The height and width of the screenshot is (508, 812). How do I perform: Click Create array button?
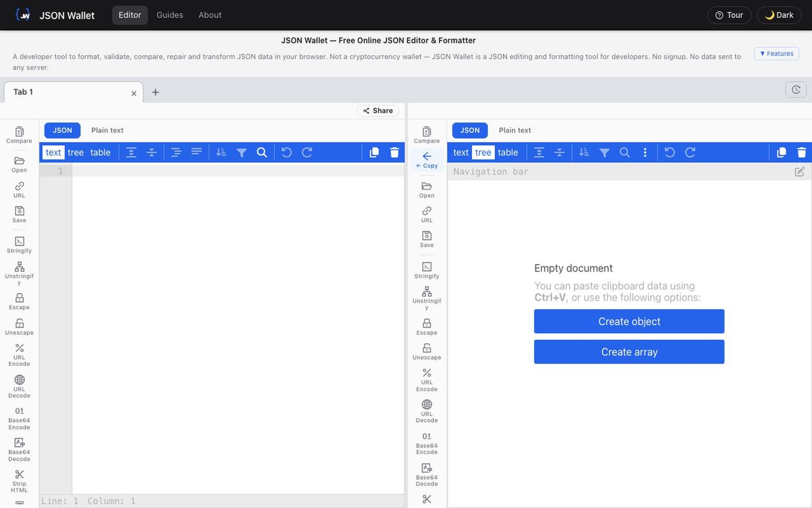coord(629,352)
